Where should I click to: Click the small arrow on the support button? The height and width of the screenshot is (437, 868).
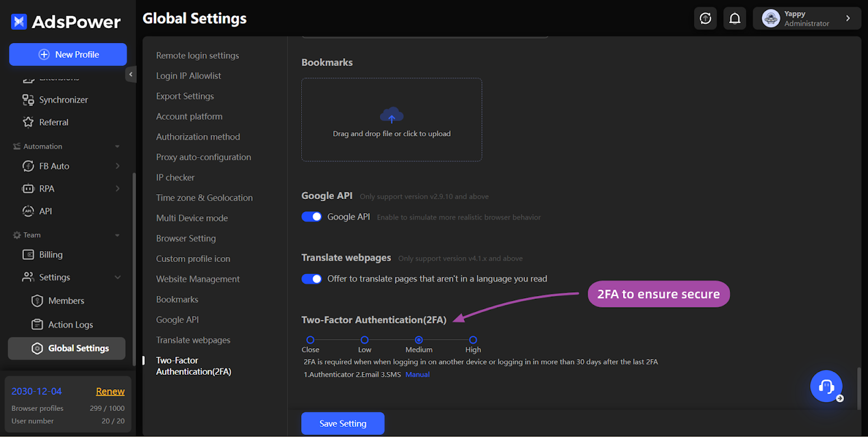(x=840, y=399)
